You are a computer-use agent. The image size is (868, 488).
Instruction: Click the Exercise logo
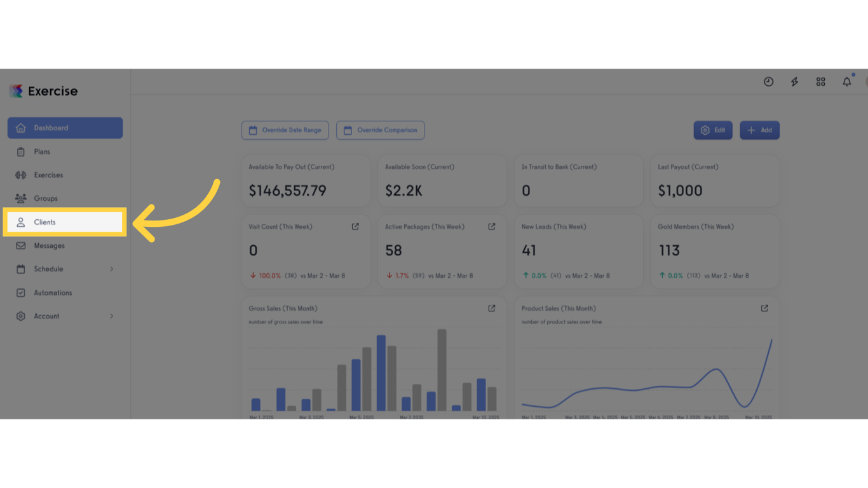click(x=43, y=91)
